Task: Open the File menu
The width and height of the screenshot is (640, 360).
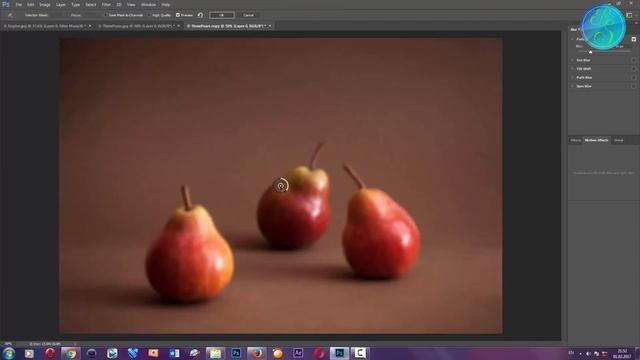Action: [x=18, y=4]
